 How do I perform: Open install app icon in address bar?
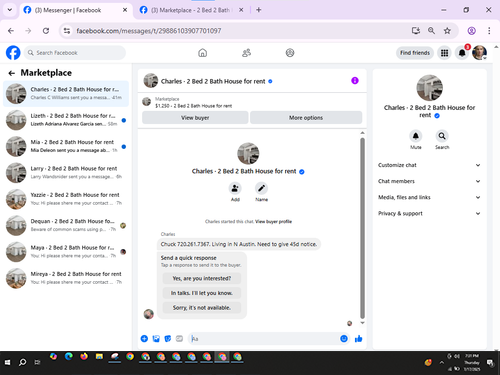point(416,31)
